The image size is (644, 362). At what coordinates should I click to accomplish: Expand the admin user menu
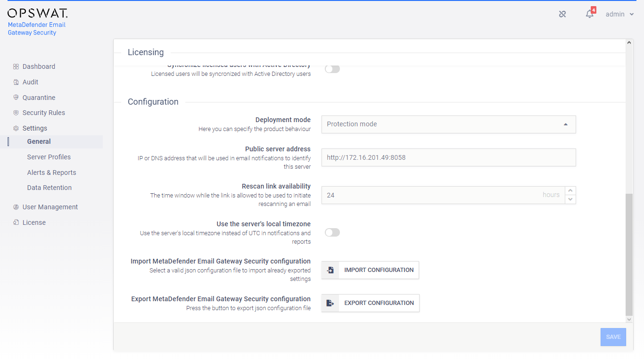pyautogui.click(x=619, y=14)
